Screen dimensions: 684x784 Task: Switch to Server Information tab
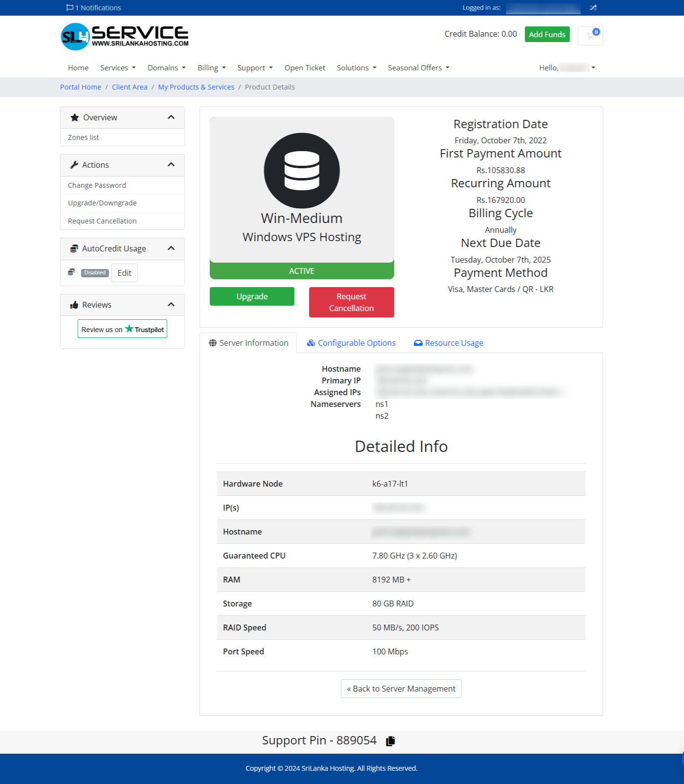click(x=249, y=343)
